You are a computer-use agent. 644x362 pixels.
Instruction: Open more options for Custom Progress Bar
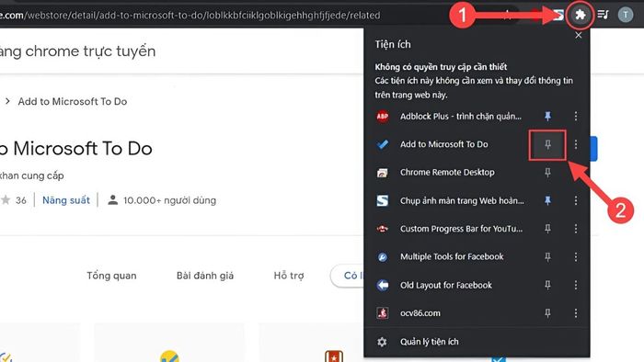(576, 229)
